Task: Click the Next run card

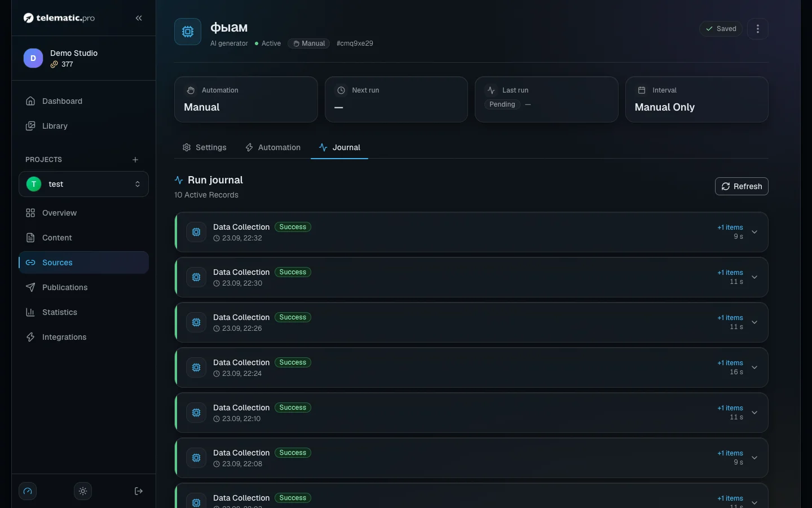Action: click(396, 99)
